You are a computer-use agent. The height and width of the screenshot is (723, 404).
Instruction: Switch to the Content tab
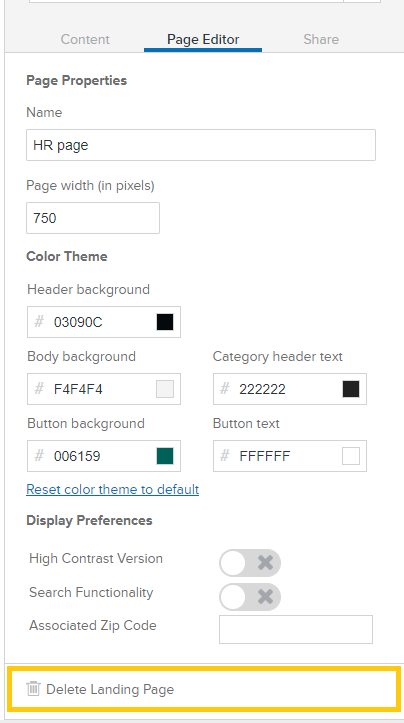pos(85,39)
